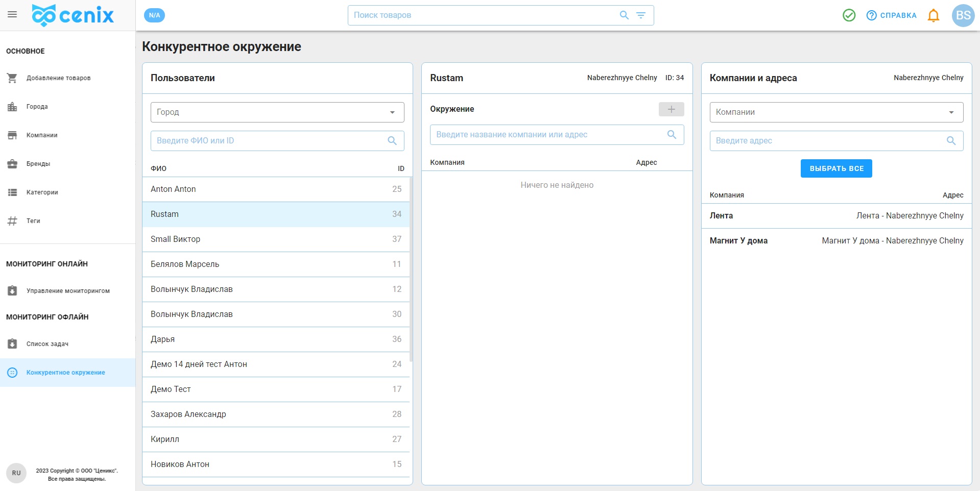Open the product search filter icon
Screen dimensions: 980x491
tap(641, 15)
